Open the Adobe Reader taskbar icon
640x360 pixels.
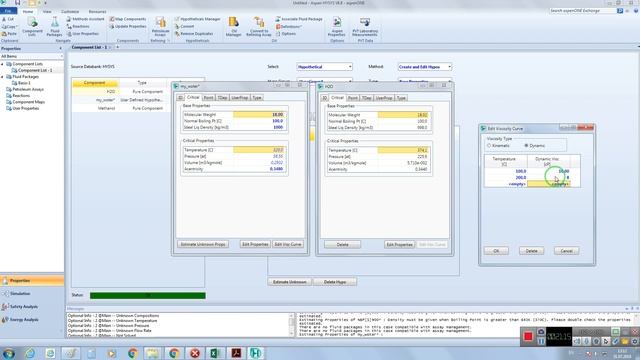click(236, 353)
